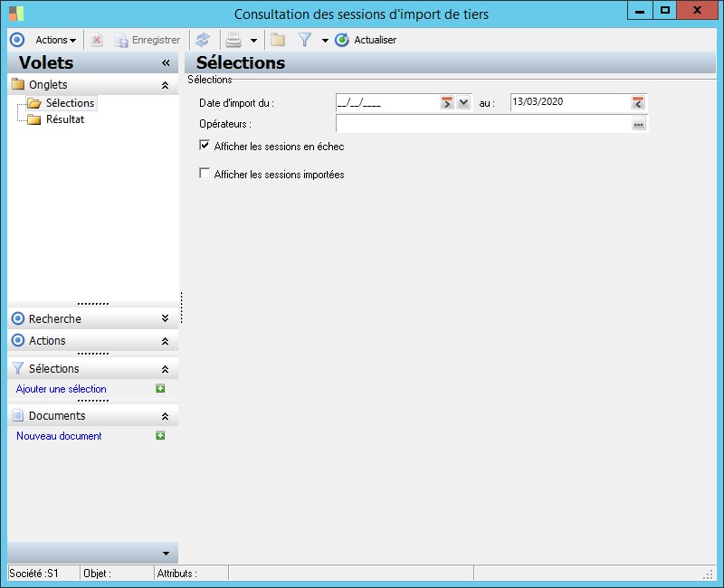Click the Nouveau document link
The image size is (724, 588).
[59, 436]
